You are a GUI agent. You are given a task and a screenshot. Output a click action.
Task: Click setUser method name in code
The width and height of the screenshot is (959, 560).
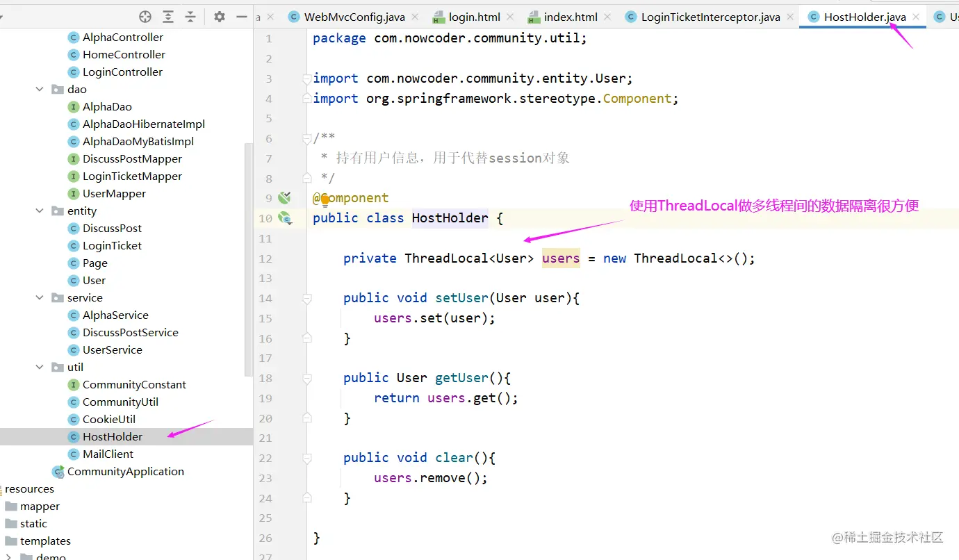click(462, 298)
